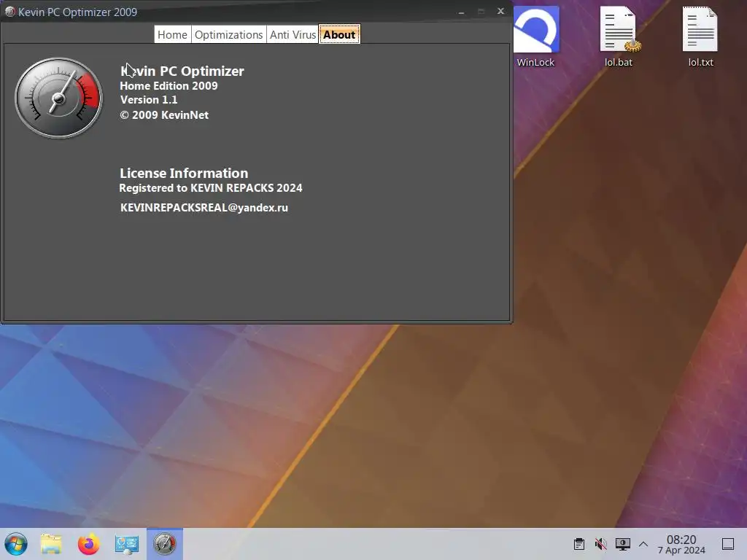The height and width of the screenshot is (560, 747).
Task: Click the Version 1.1 label
Action: [x=149, y=100]
